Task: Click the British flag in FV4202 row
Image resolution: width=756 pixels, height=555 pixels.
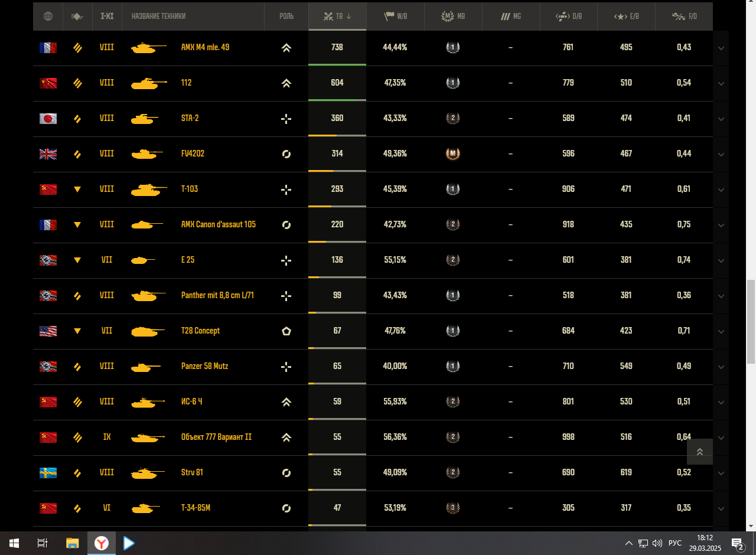Action: (x=48, y=154)
